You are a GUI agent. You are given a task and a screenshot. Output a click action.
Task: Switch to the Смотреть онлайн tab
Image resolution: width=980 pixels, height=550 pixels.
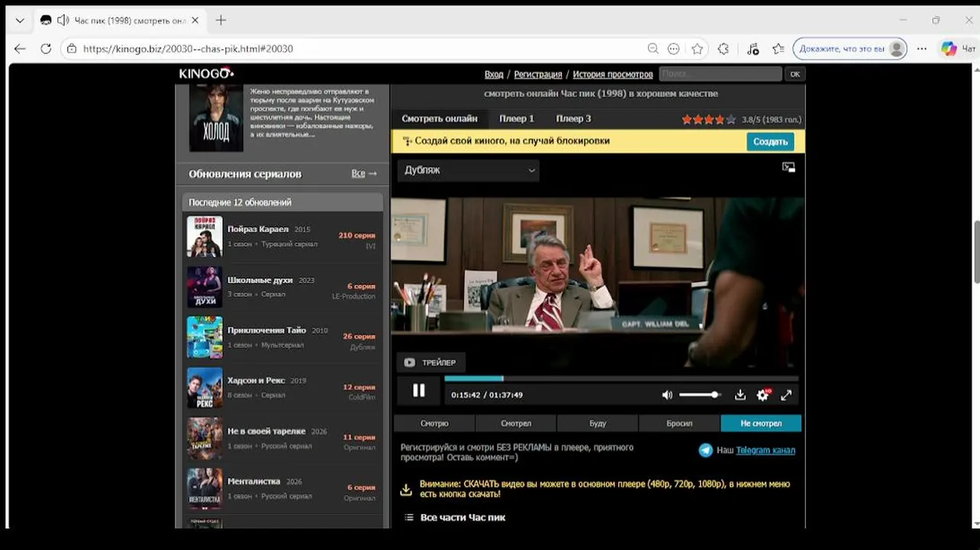(x=440, y=118)
